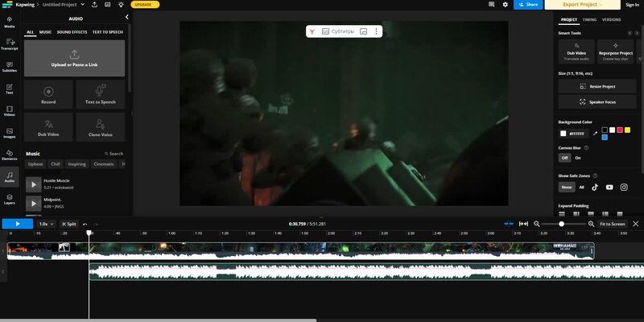
Task: Switch to the TIMING tab
Action: click(x=589, y=19)
